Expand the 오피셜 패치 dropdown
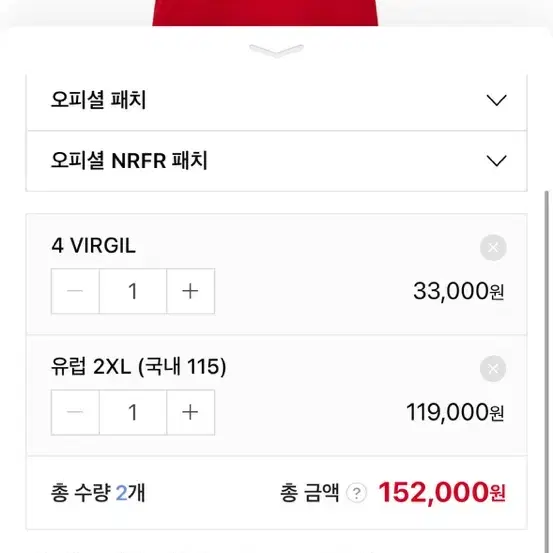Image resolution: width=553 pixels, height=553 pixels. tap(277, 100)
